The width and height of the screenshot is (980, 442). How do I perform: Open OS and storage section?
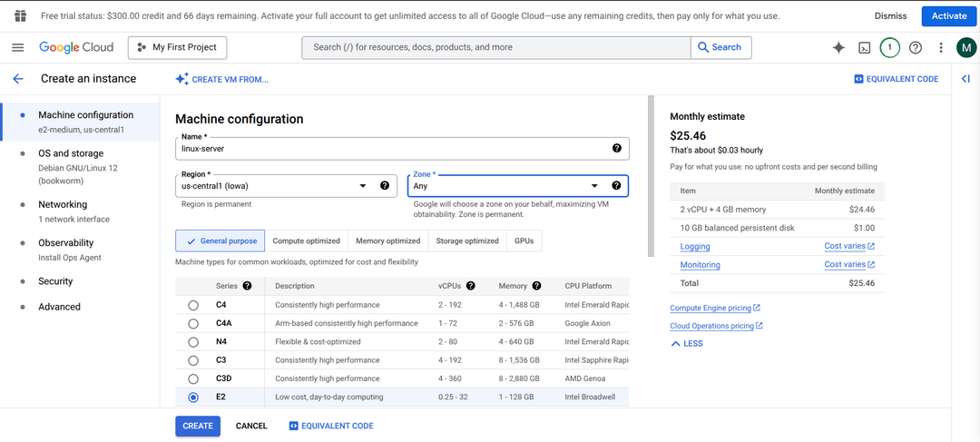pos(80,166)
